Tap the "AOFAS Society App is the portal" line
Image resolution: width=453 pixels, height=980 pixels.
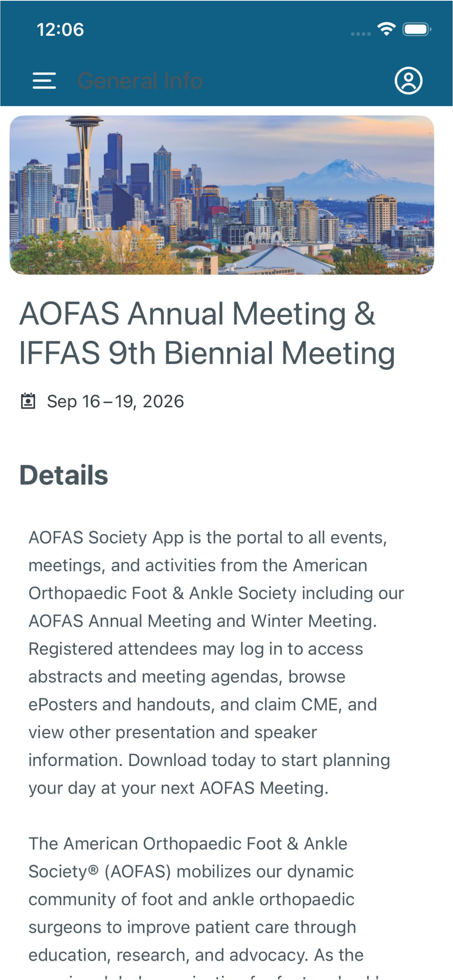pos(208,537)
